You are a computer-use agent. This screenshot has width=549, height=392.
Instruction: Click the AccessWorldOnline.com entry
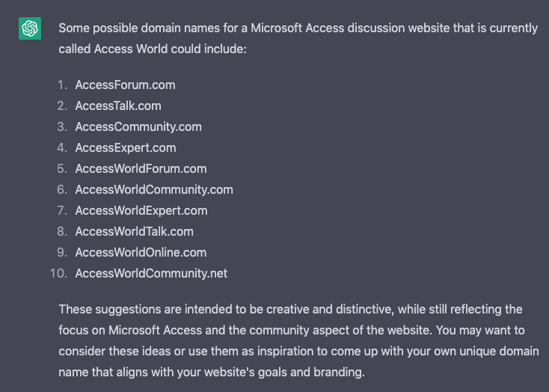pyautogui.click(x=141, y=252)
